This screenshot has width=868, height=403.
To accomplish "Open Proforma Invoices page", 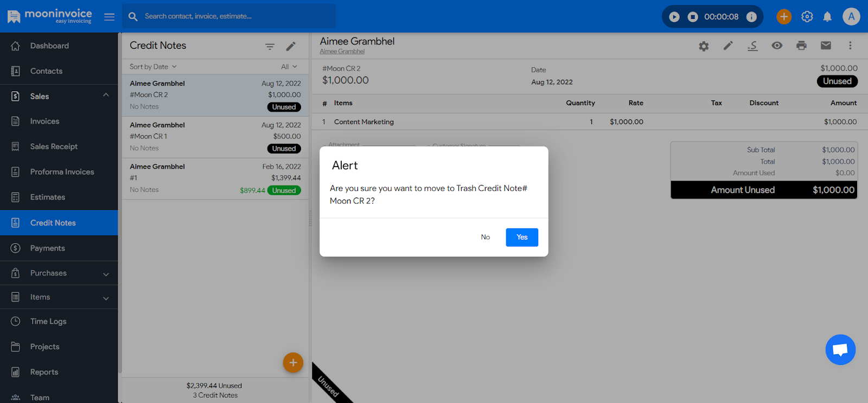I will click(x=59, y=172).
